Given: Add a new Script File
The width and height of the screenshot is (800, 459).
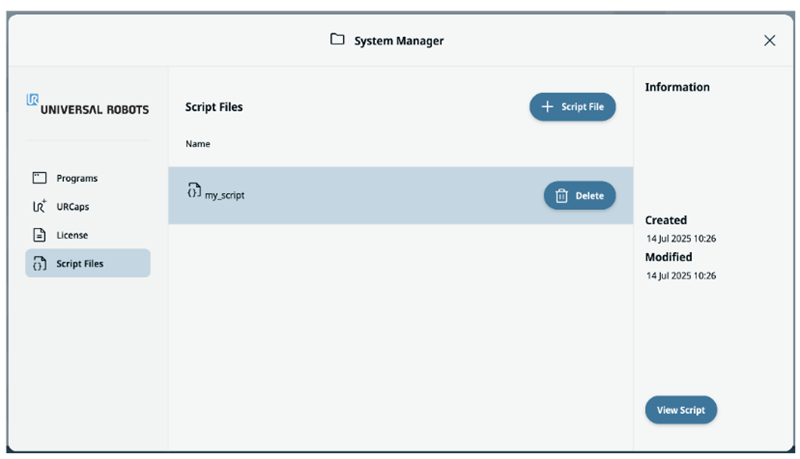Looking at the screenshot, I should 573,107.
